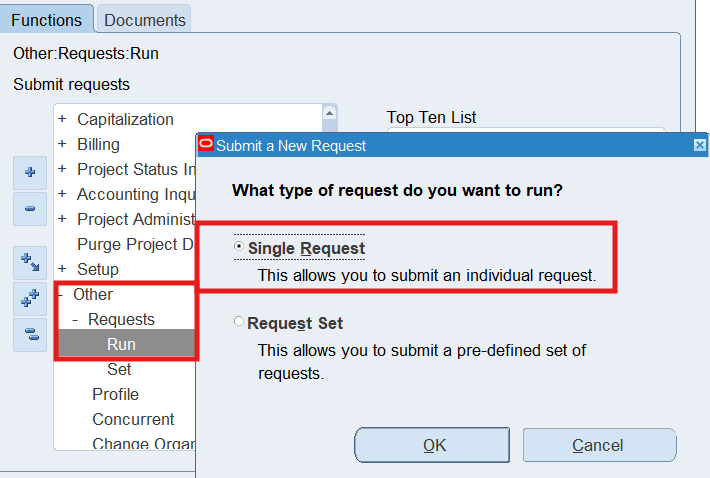Close the Submit a New Request dialog
This screenshot has height=478, width=710.
(699, 145)
